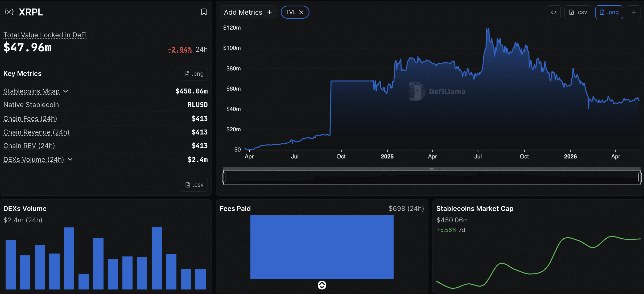Click the center grip of the range slider
Image resolution: width=644 pixels, height=294 pixels.
(x=432, y=169)
